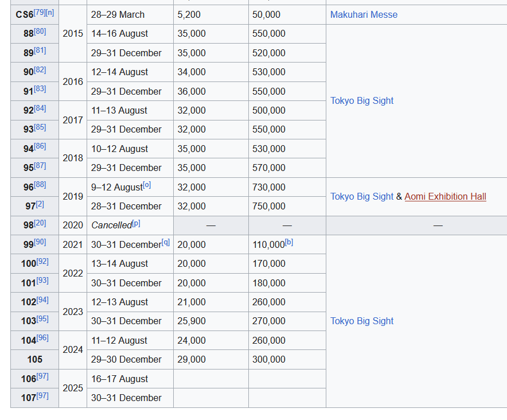Screen dimensions: 507x420
Task: Select the event number 105 cell
Action: (x=34, y=360)
